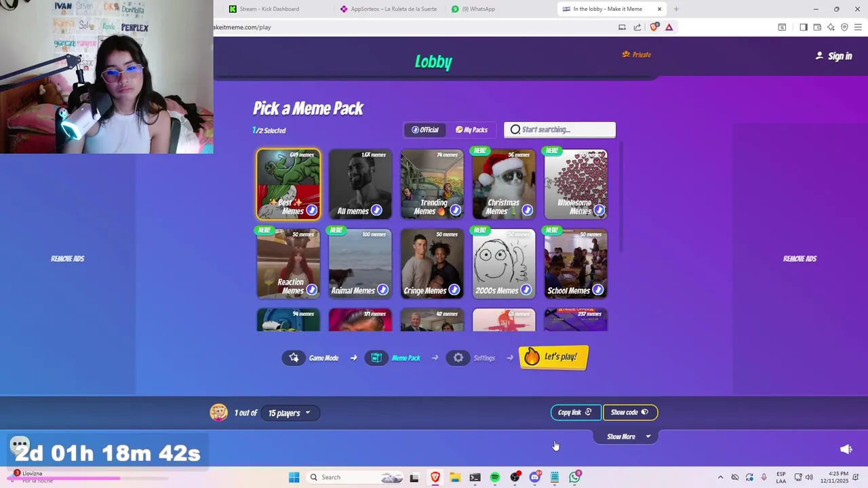Open a new browser tab

click(675, 9)
